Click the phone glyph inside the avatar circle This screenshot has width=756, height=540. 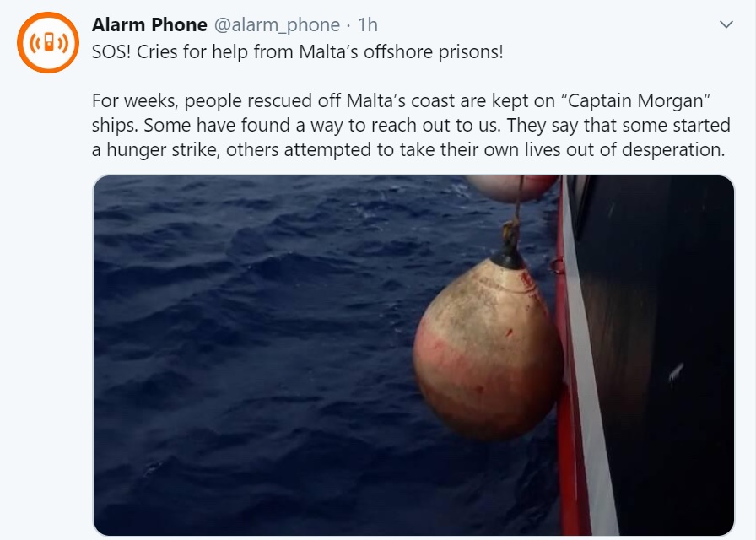coord(48,42)
